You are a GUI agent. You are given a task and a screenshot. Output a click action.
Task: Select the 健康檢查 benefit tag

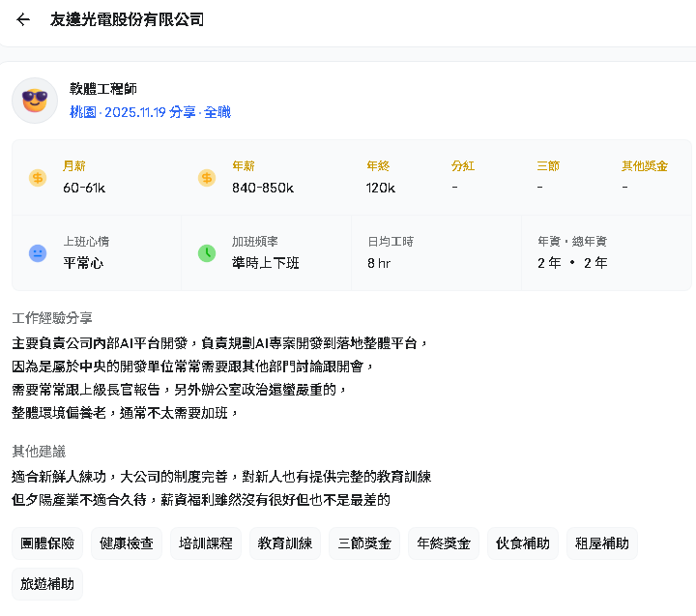[127, 543]
